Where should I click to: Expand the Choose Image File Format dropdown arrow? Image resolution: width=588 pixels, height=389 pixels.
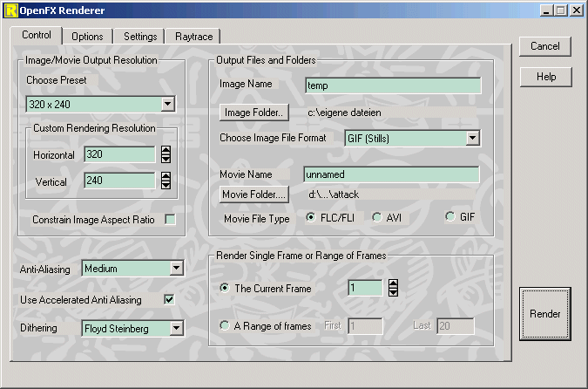pyautogui.click(x=473, y=138)
